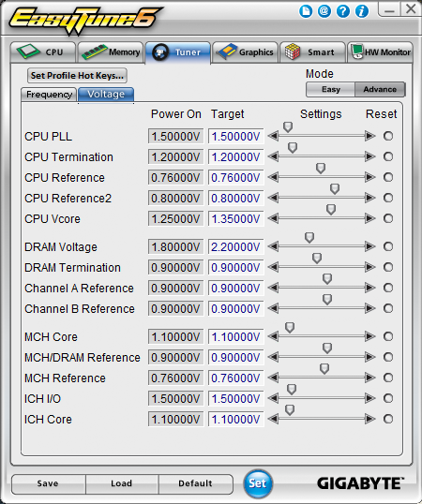The width and height of the screenshot is (422, 504).
Task: Click the CPU Reference2 slider handle
Action: tap(335, 188)
